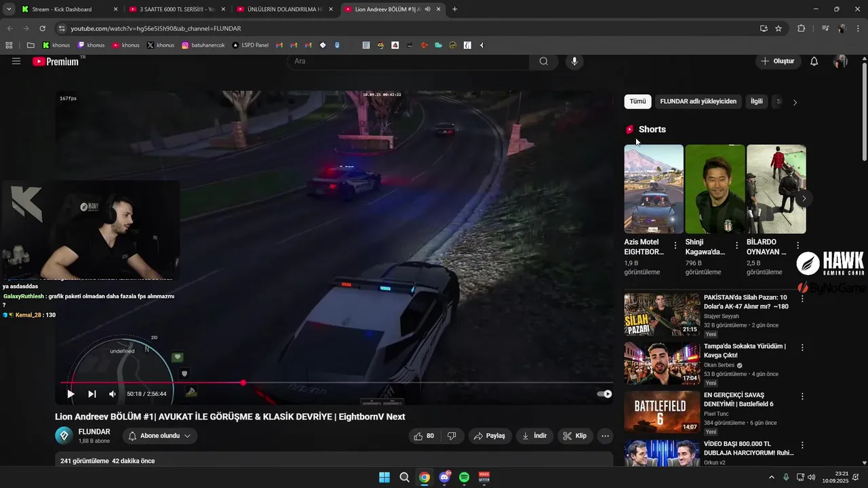Play the video
This screenshot has width=868, height=488.
click(x=71, y=394)
